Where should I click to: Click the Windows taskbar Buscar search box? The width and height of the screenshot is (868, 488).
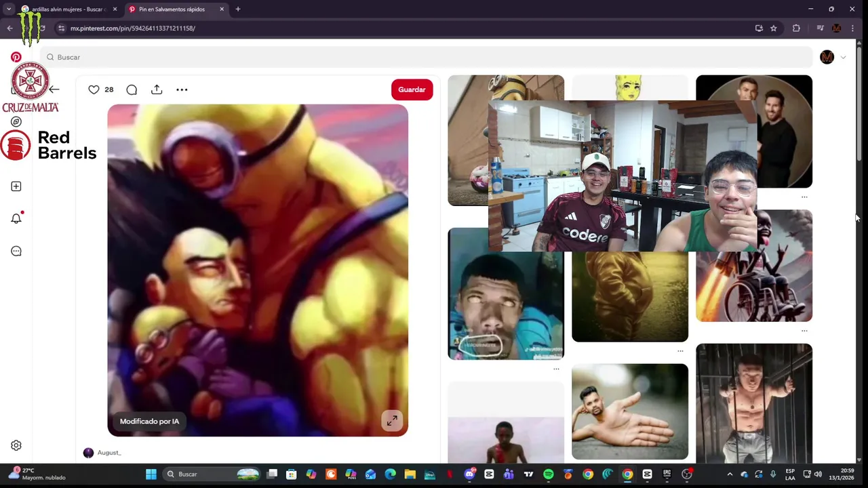(212, 474)
